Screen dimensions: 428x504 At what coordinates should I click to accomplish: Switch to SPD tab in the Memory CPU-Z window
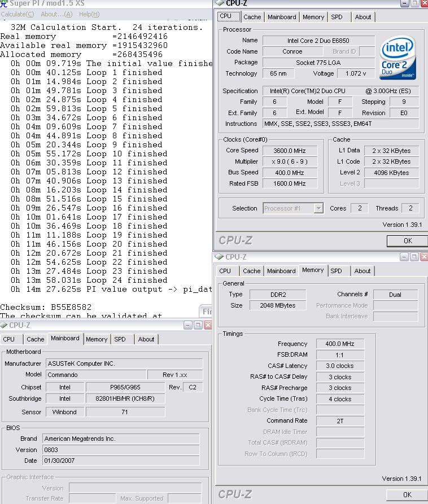337,271
